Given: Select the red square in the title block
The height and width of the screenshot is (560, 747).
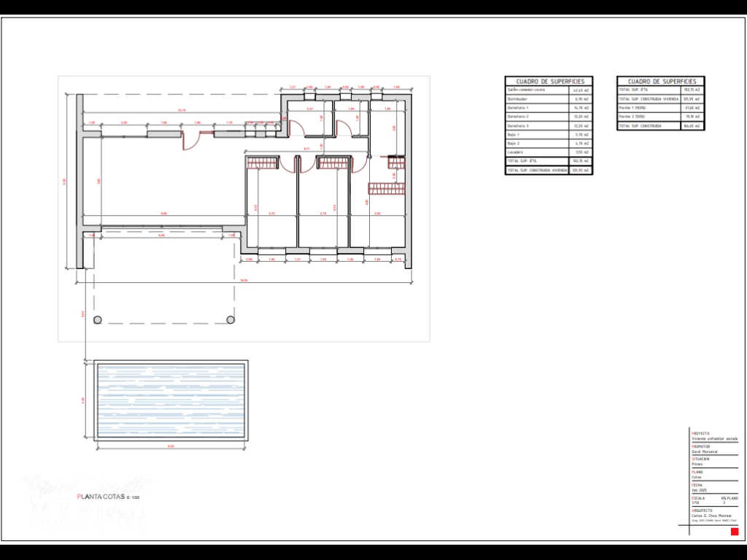Looking at the screenshot, I should click(x=735, y=532).
